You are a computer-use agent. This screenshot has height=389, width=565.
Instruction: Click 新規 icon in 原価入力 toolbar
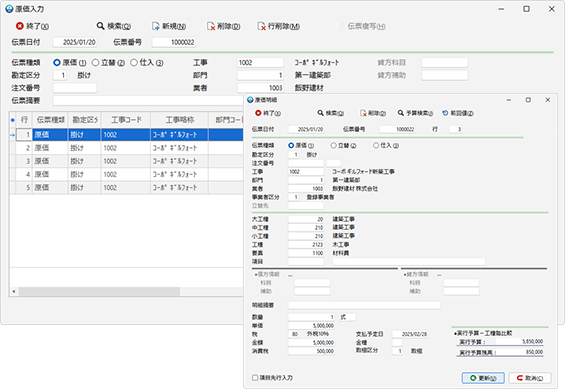tap(156, 26)
